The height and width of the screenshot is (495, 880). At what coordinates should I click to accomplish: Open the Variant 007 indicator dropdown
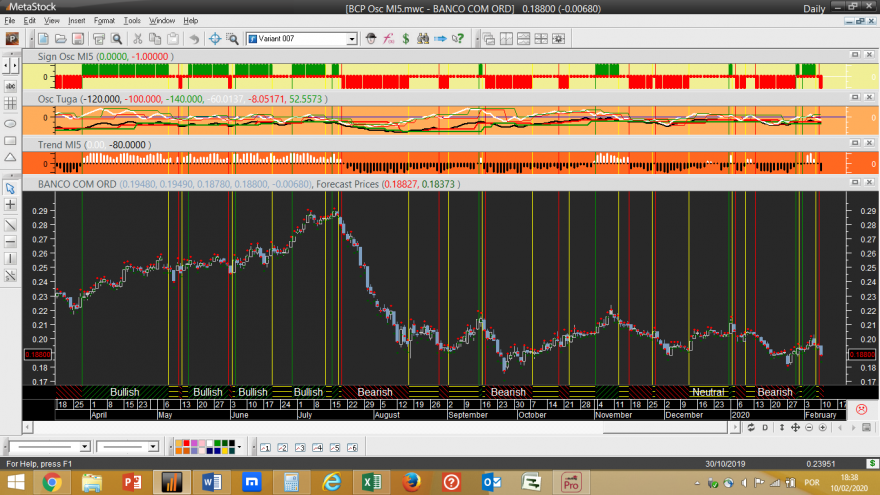(x=351, y=39)
